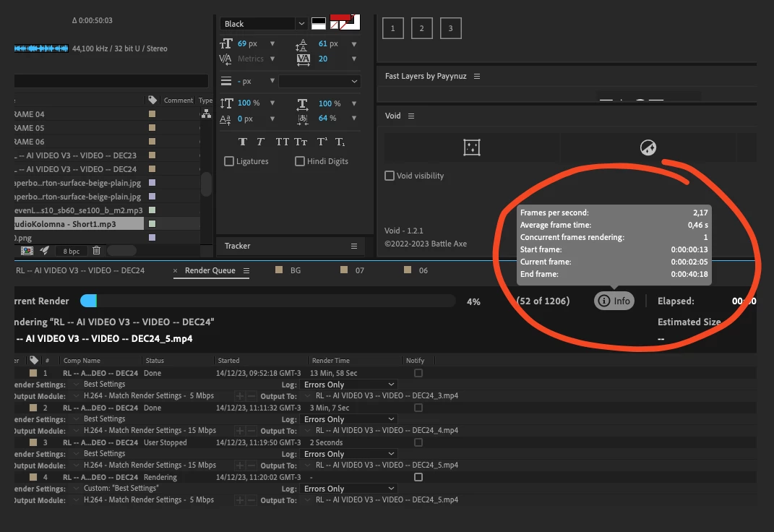Click the tan label swatch of RAME 04

pos(152,114)
